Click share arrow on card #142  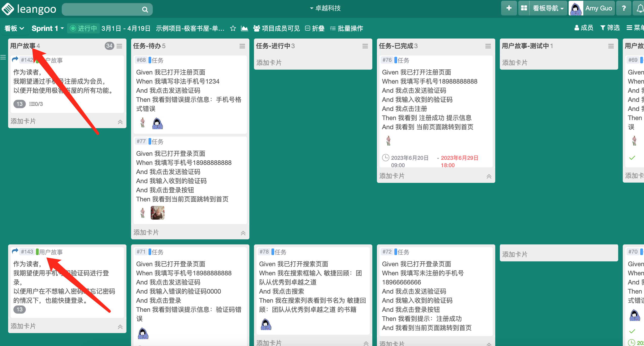coord(15,60)
